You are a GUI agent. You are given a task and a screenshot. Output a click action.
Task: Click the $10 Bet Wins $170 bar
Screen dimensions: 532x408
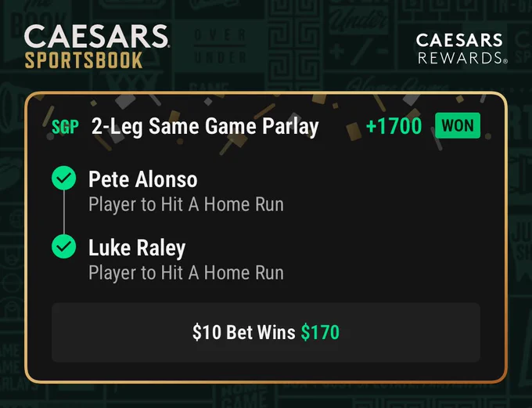click(266, 332)
